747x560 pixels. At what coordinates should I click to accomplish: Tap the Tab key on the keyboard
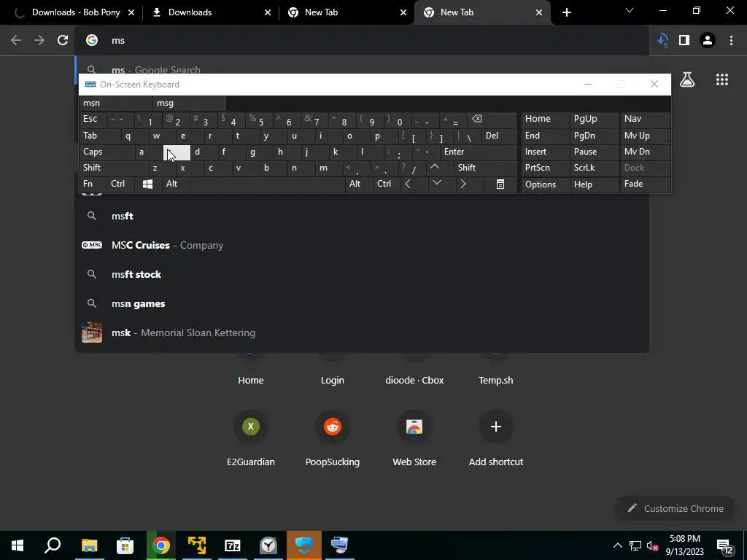(x=100, y=136)
